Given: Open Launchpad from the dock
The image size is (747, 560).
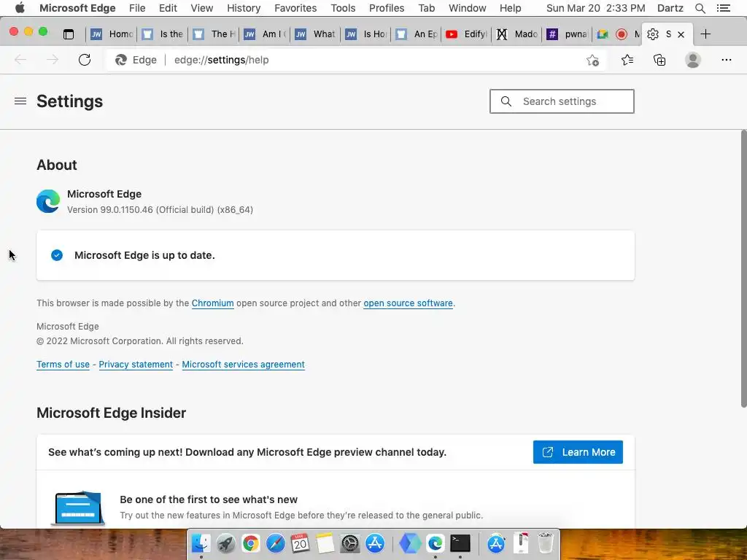Looking at the screenshot, I should (x=226, y=542).
